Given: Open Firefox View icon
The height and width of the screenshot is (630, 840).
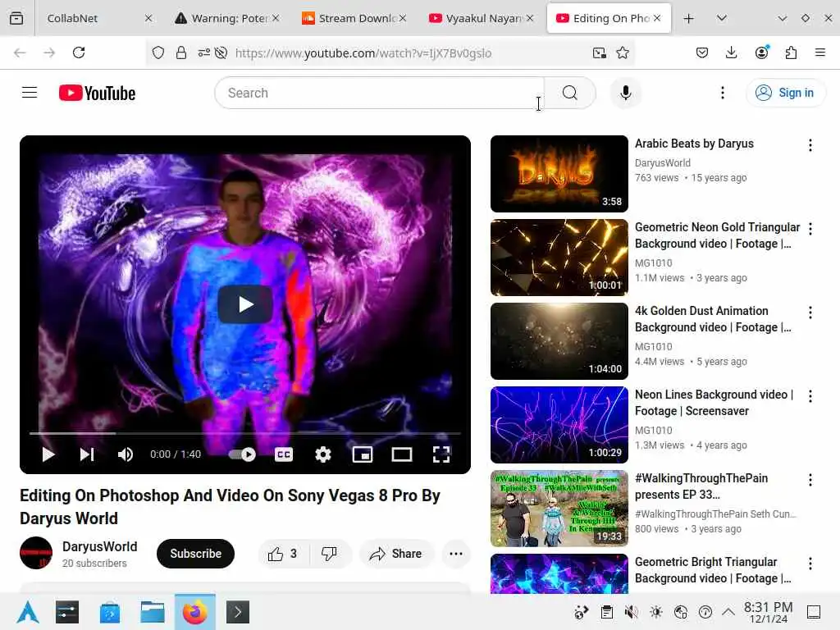Looking at the screenshot, I should 16,18.
